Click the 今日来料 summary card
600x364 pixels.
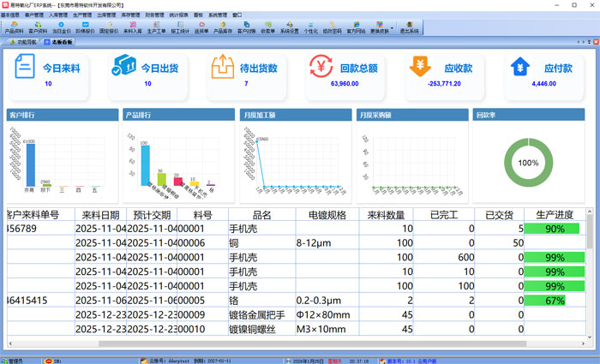49,73
